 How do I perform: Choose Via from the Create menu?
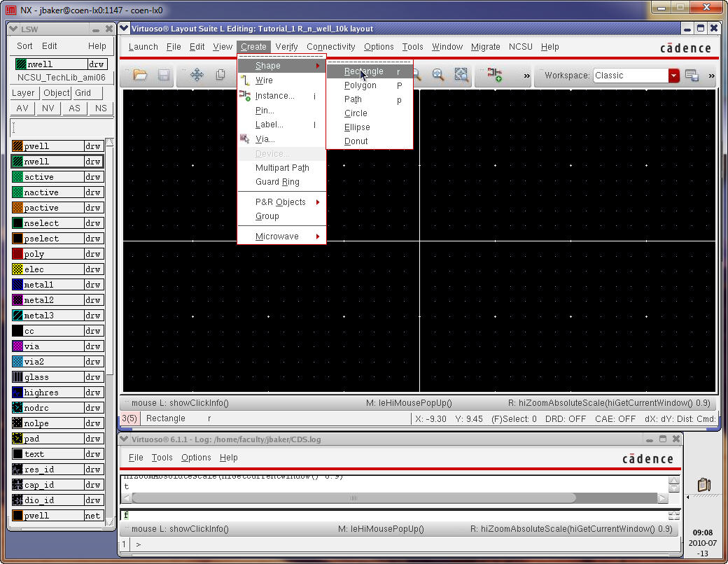click(265, 139)
